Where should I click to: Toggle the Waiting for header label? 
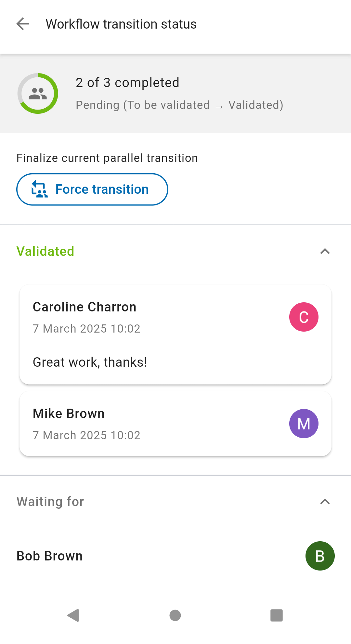[50, 502]
